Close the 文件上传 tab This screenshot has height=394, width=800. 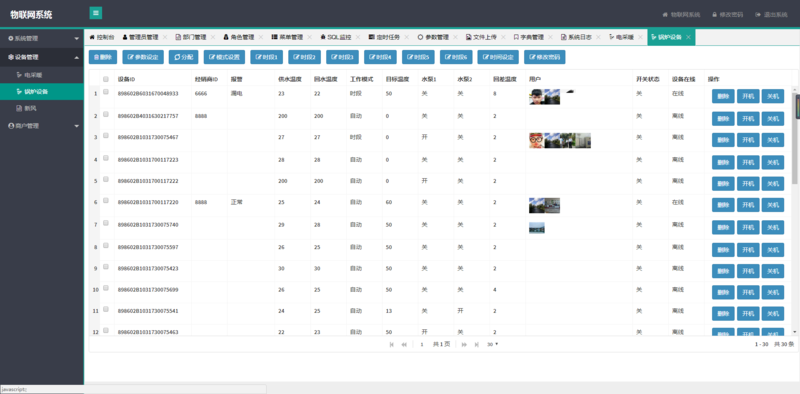tap(503, 37)
